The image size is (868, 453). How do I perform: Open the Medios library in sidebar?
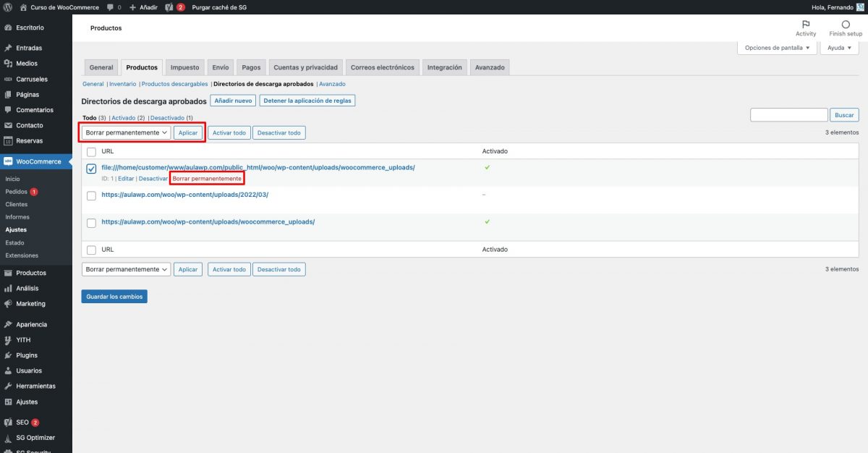pos(26,64)
